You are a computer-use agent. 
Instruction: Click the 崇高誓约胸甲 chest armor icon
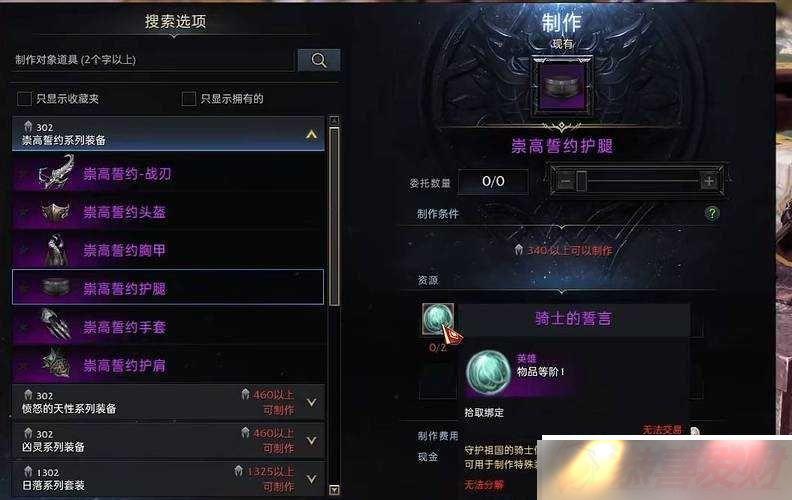pos(56,250)
